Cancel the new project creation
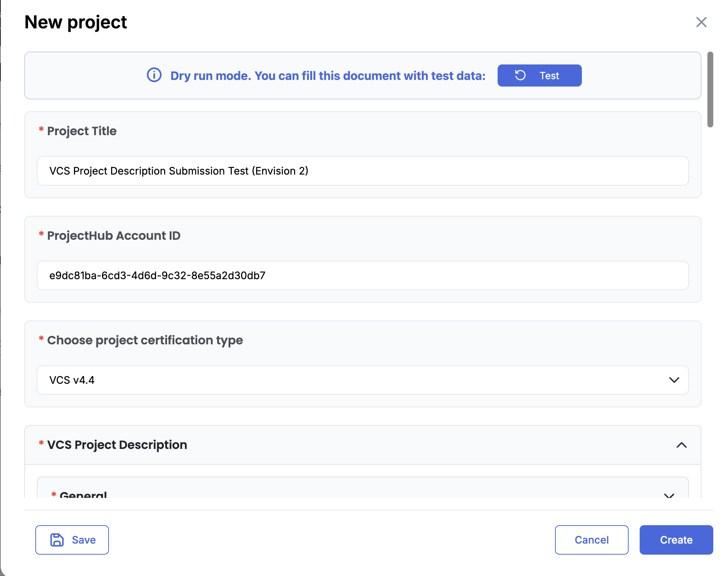Image resolution: width=728 pixels, height=576 pixels. 591,540
